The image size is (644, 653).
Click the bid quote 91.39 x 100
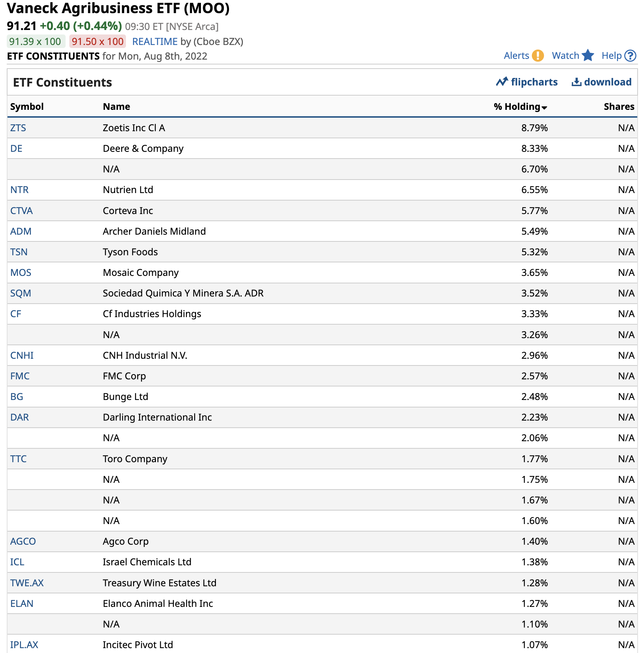tap(36, 41)
